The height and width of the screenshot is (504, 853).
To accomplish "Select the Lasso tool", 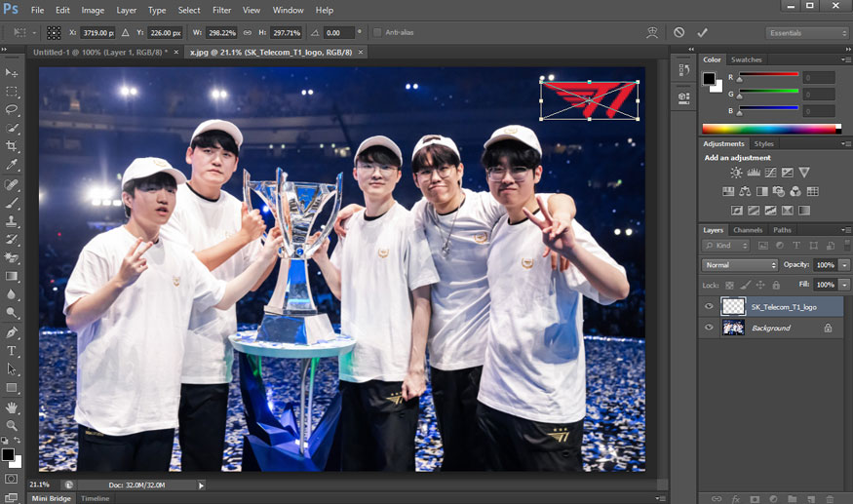I will [x=11, y=109].
